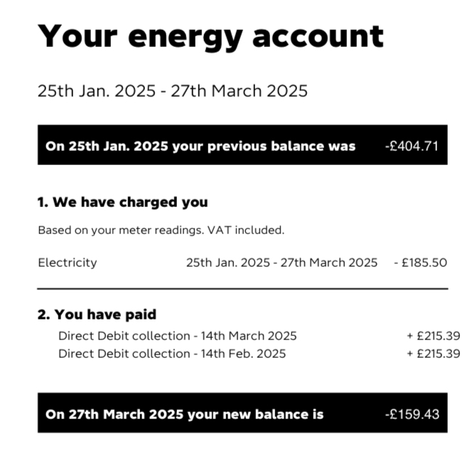Select the billing period date range subtitle
The image size is (462, 476).
point(172,91)
